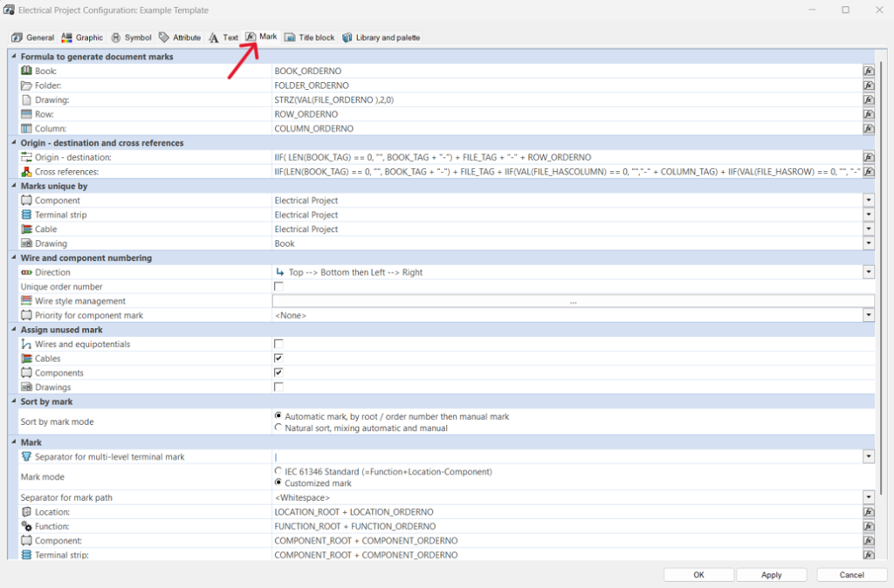Click the Column table icon
The image size is (894, 588).
[26, 128]
